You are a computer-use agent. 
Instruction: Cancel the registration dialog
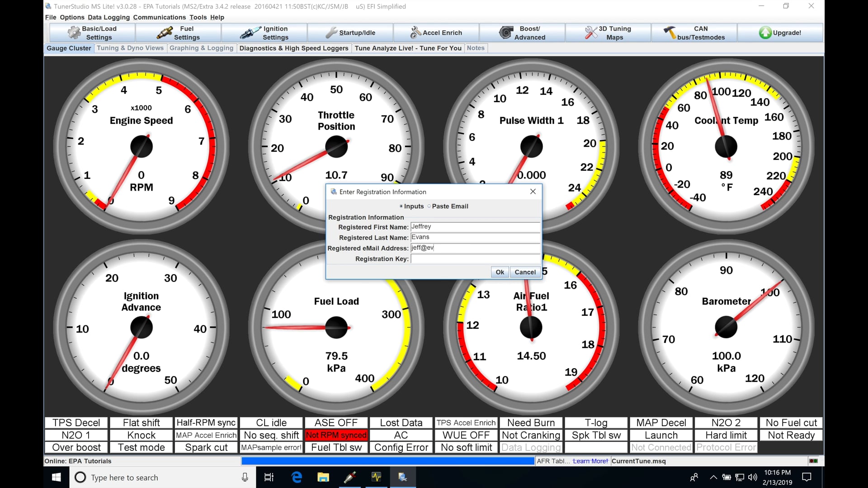pyautogui.click(x=525, y=272)
